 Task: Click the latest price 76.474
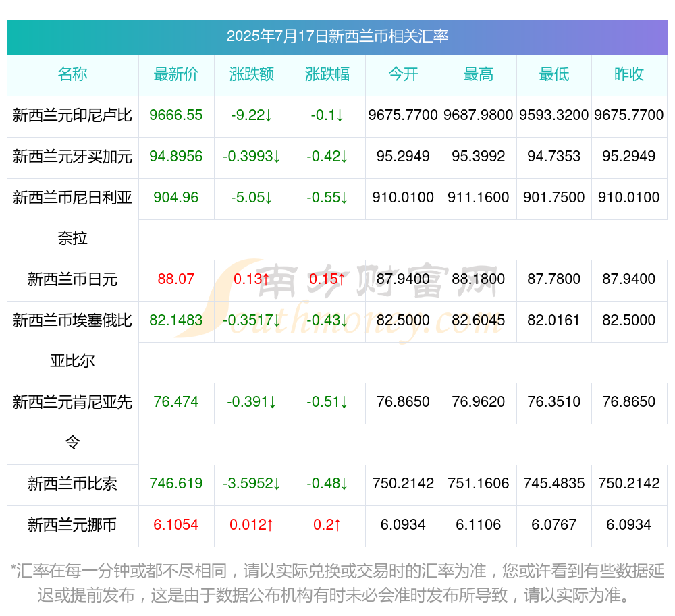(176, 401)
